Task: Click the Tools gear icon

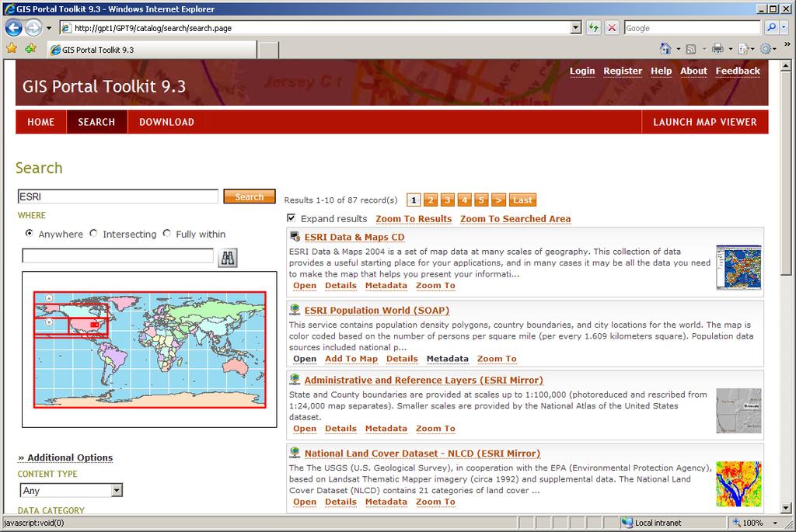Action: (x=766, y=49)
